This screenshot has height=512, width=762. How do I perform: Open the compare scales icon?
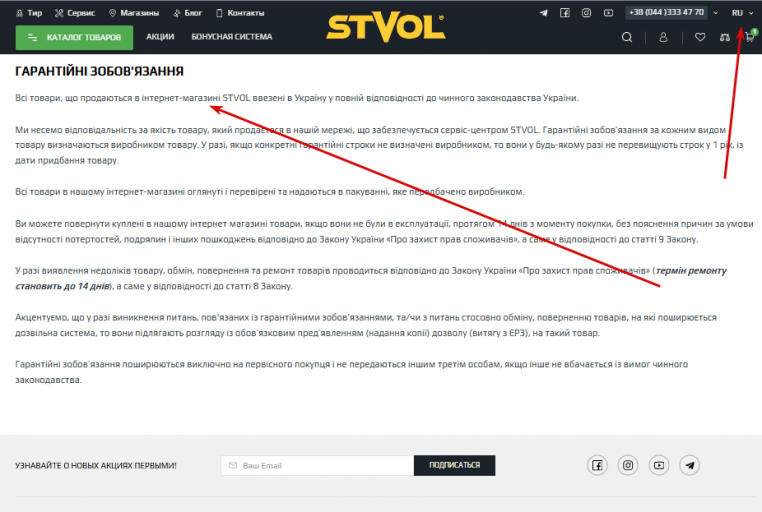click(725, 37)
